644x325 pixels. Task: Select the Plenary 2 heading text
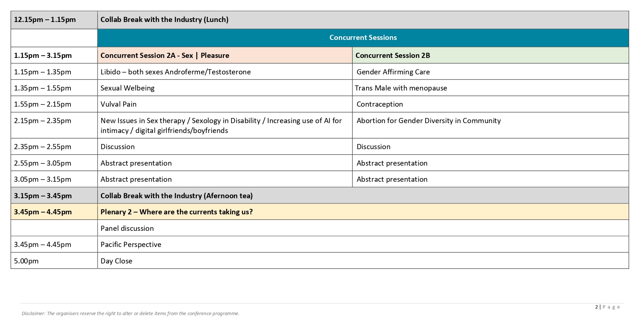(x=177, y=212)
